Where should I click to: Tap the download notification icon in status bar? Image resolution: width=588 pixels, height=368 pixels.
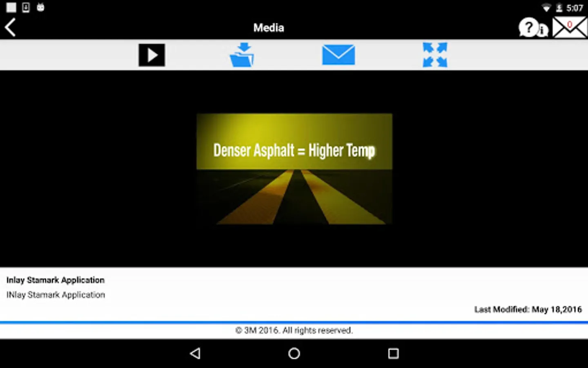click(26, 7)
